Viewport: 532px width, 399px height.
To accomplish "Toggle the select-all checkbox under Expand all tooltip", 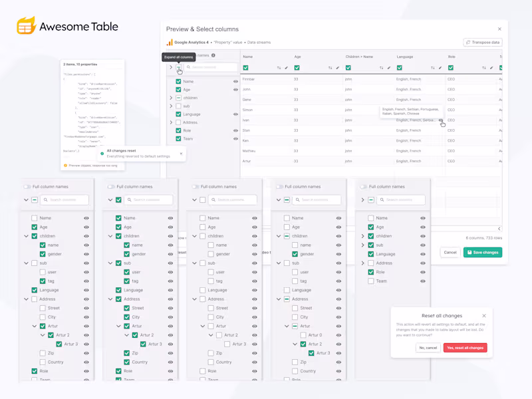I will 178,67.
